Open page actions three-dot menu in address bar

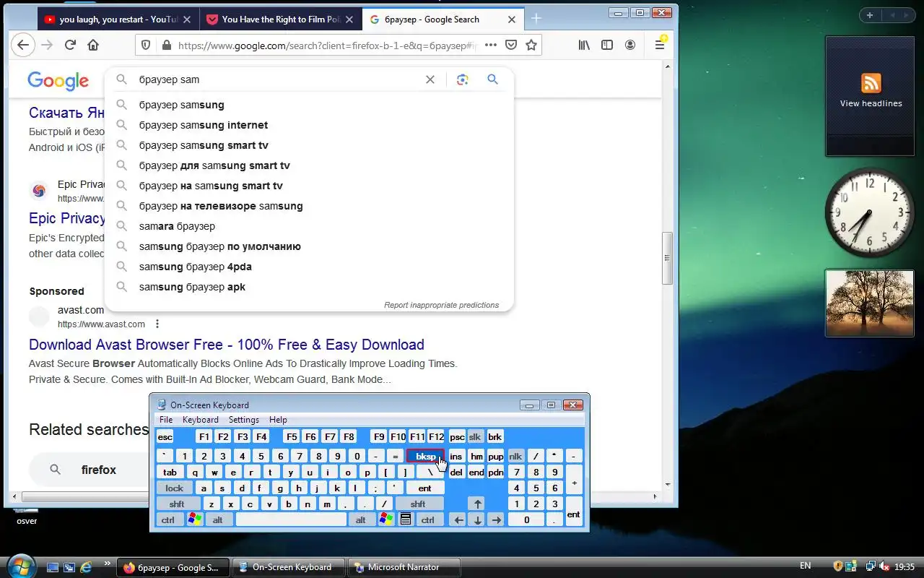[491, 45]
